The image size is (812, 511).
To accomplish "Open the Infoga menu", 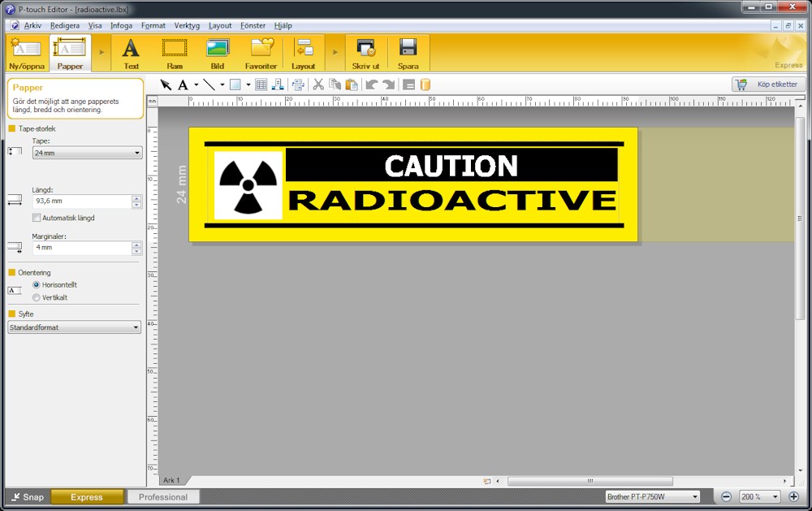I will (x=121, y=25).
